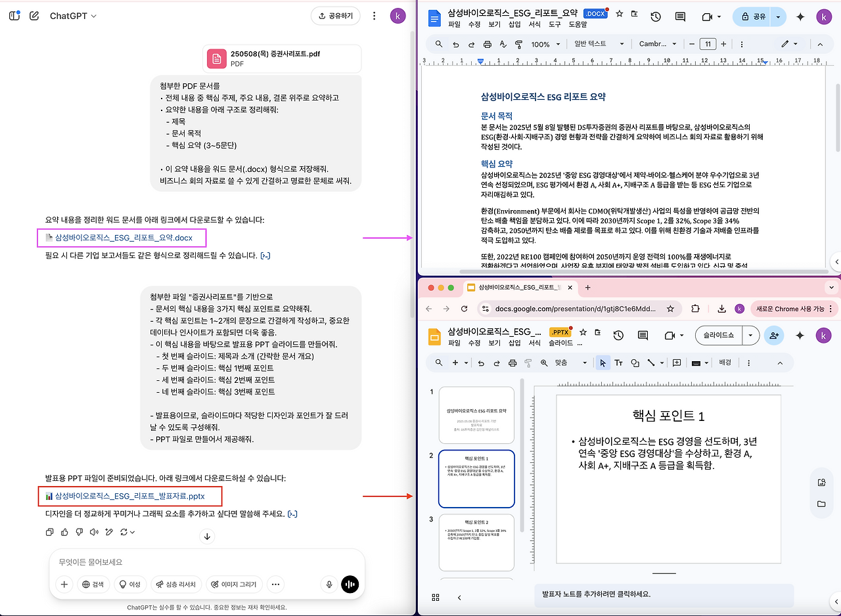Open the ChatGPT model selector
Image resolution: width=841 pixels, height=616 pixels.
pyautogui.click(x=74, y=16)
